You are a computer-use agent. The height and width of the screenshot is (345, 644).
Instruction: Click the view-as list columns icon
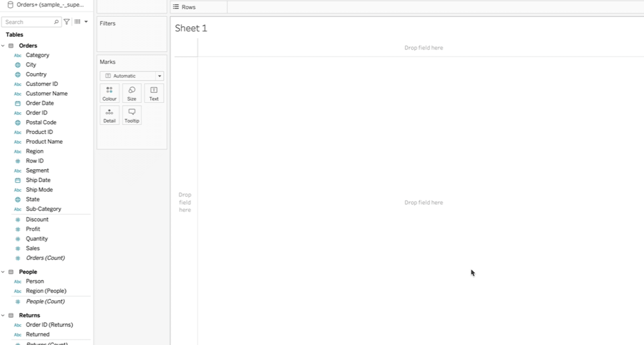(x=78, y=22)
